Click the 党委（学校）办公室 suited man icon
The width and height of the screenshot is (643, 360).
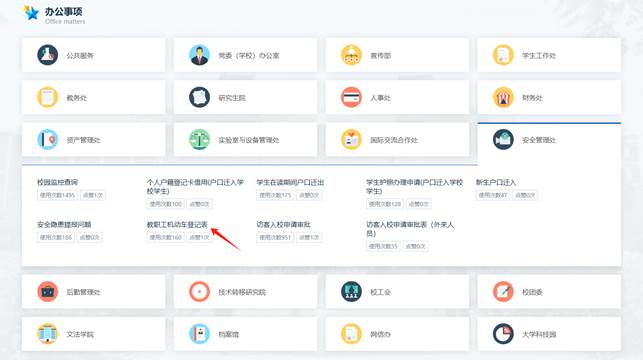[199, 55]
